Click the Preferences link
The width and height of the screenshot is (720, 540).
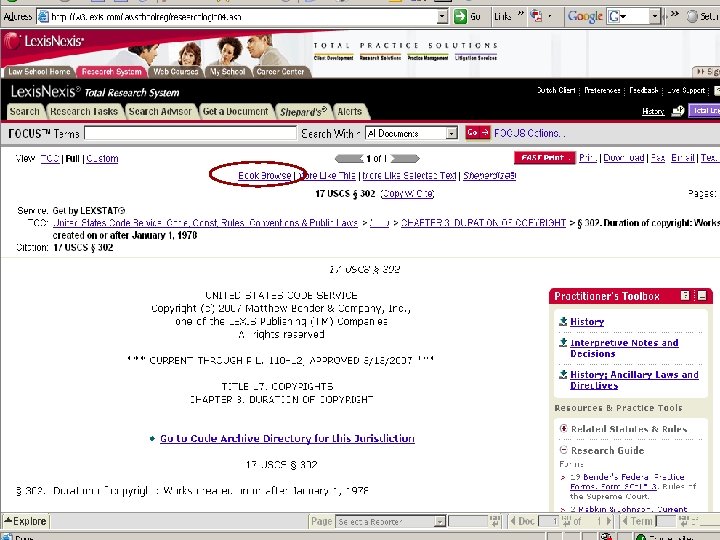click(602, 90)
